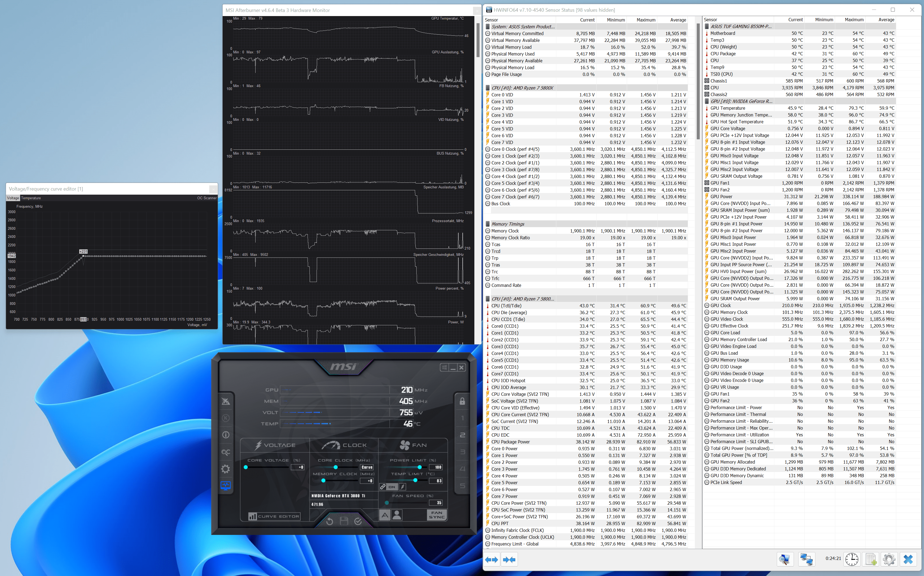This screenshot has height=576, width=924.
Task: Open the Kombustor K icon in Afterburner
Action: pos(225,418)
